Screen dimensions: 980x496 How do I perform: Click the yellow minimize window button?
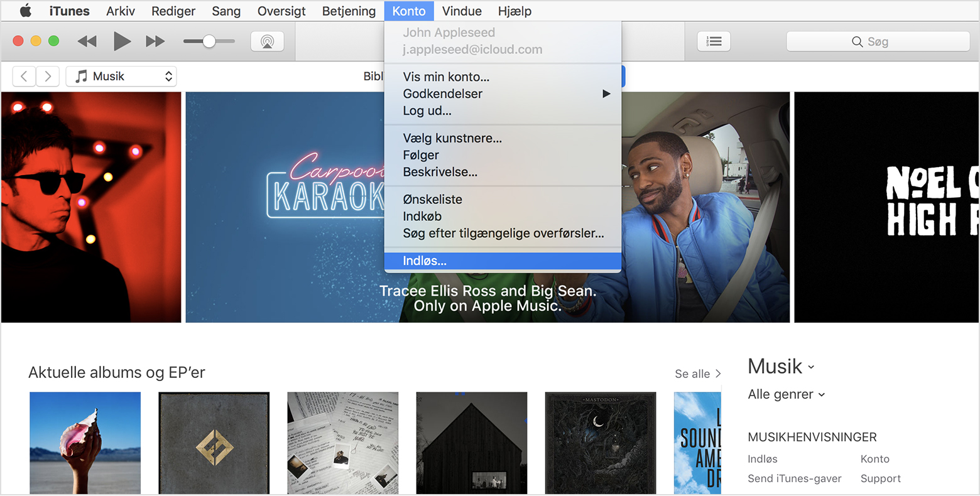(36, 41)
